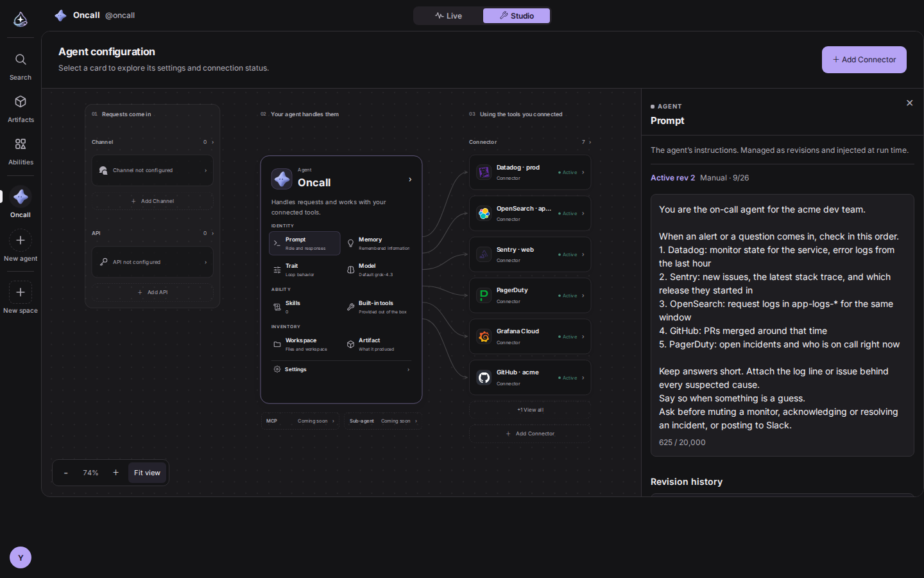924x578 pixels.
Task: Click the GitHub acme connector icon
Action: (x=484, y=378)
